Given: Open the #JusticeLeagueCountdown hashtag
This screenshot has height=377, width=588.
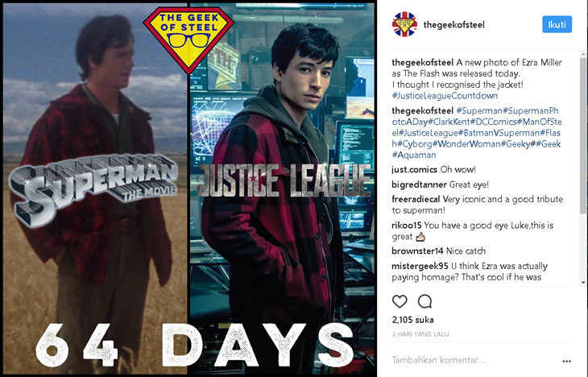Looking at the screenshot, I should click(x=445, y=96).
